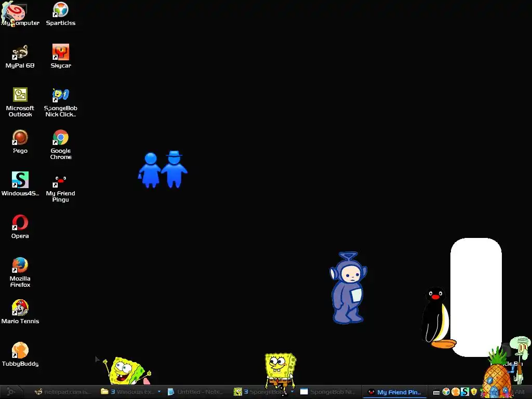Click the Pingu penguin character

[437, 318]
